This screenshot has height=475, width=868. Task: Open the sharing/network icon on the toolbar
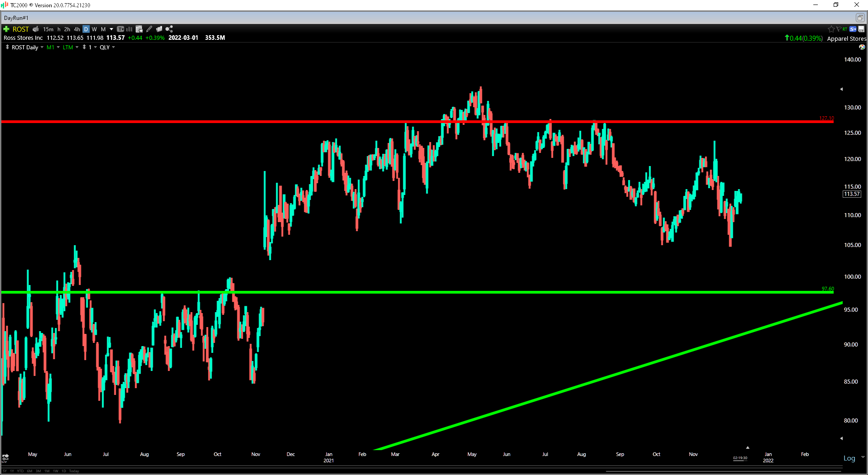click(x=169, y=29)
